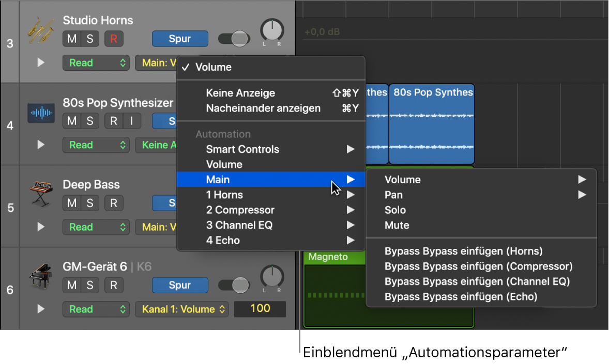Screen dimensions: 609x364
Task: Click the value field showing 100
Action: (x=260, y=309)
